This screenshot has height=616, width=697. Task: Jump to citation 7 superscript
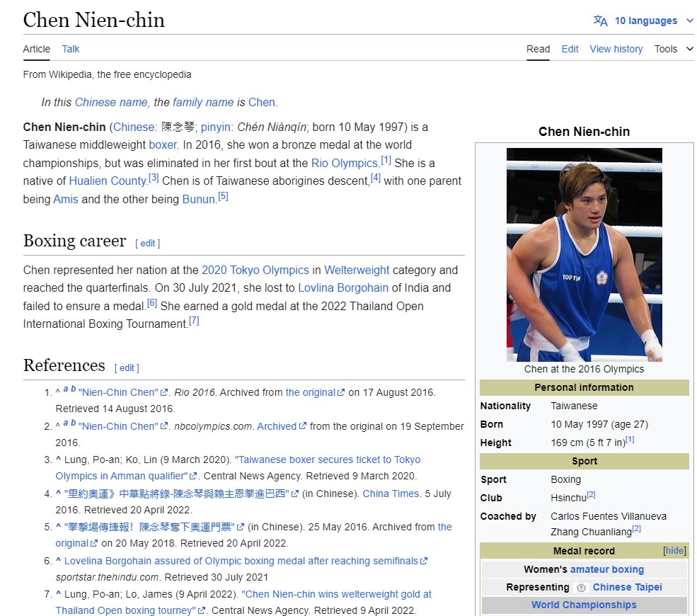click(194, 321)
